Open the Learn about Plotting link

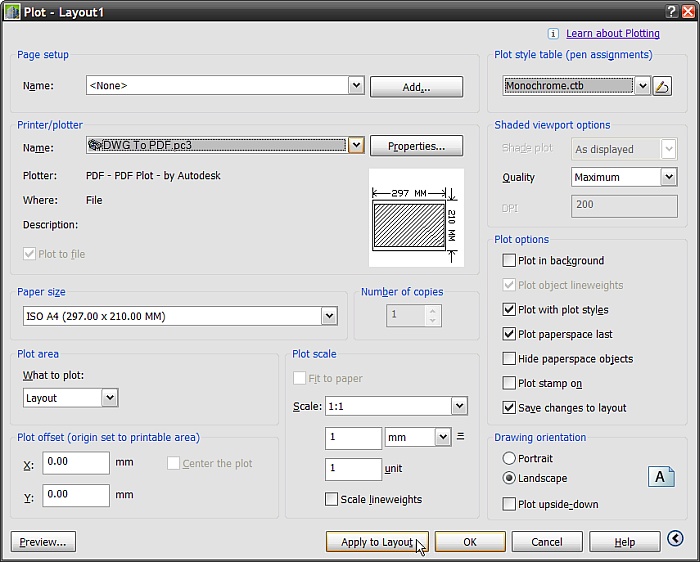pyautogui.click(x=612, y=33)
